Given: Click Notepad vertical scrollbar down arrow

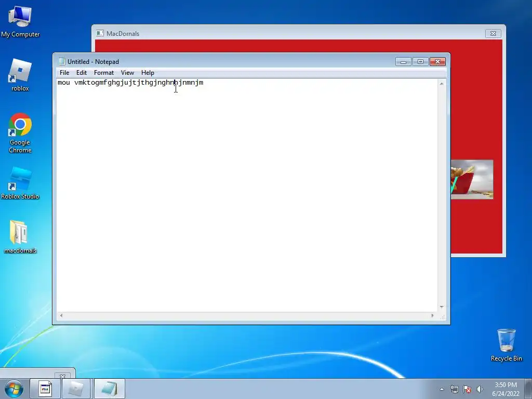Looking at the screenshot, I should click(442, 307).
